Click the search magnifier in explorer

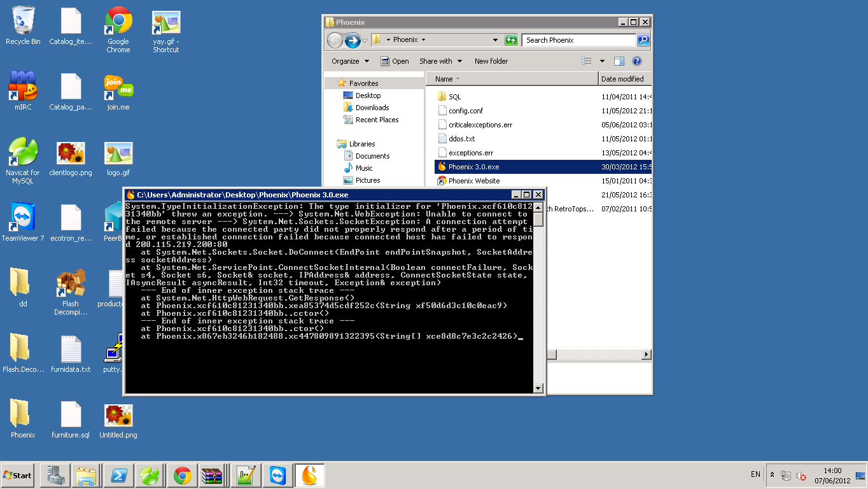coord(643,40)
